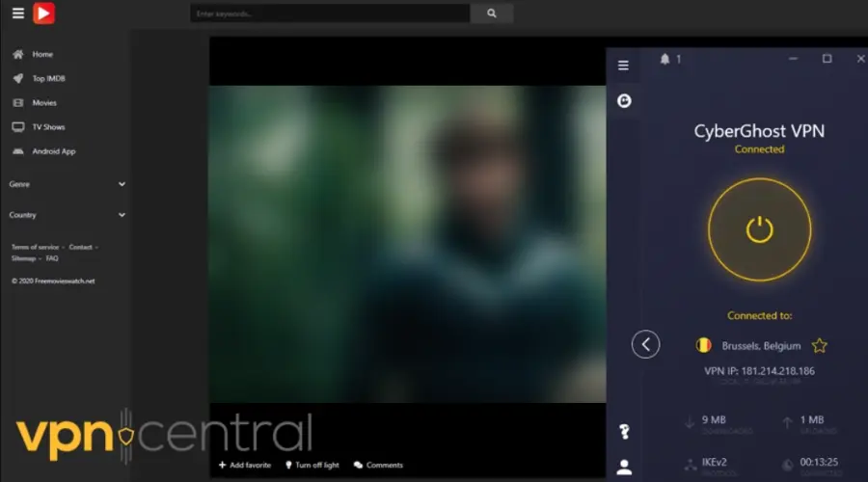Minimize the CyberGhost window

794,59
